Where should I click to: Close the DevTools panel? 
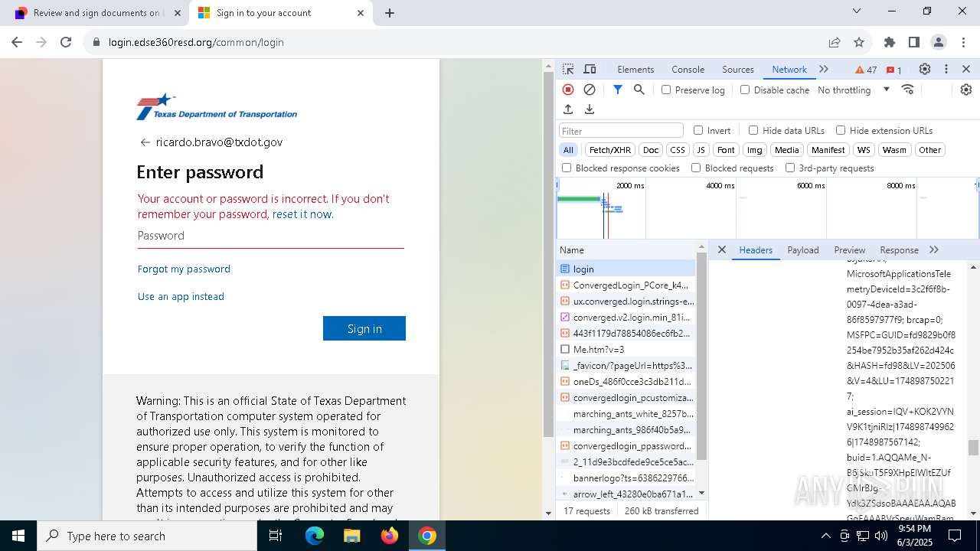966,69
